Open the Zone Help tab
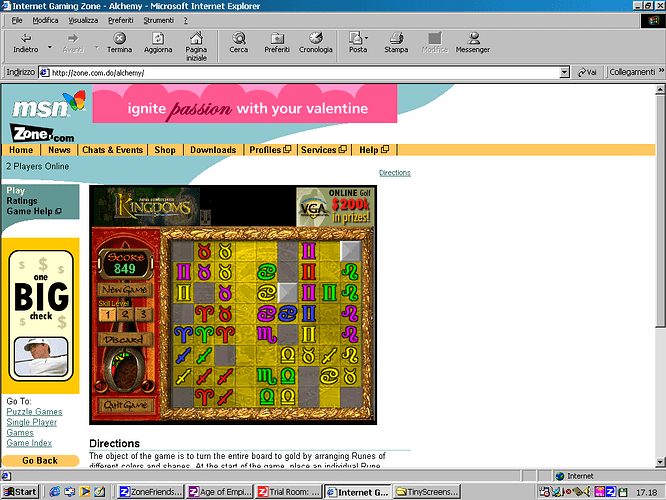This screenshot has width=666, height=500. coord(374,150)
